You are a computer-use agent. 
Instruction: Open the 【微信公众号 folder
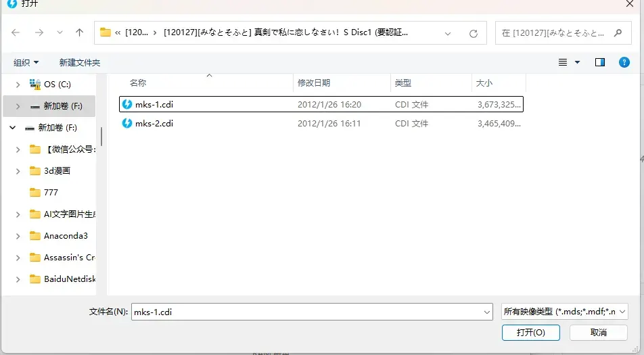62,149
